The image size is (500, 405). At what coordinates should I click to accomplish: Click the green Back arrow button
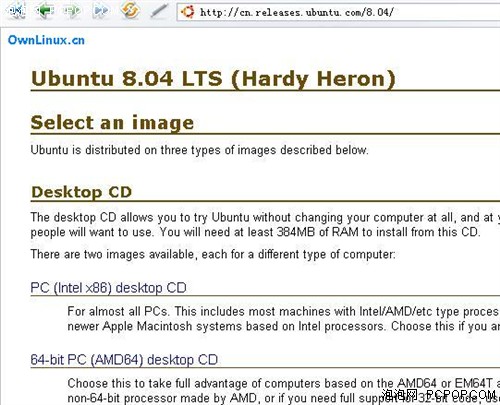45,11
